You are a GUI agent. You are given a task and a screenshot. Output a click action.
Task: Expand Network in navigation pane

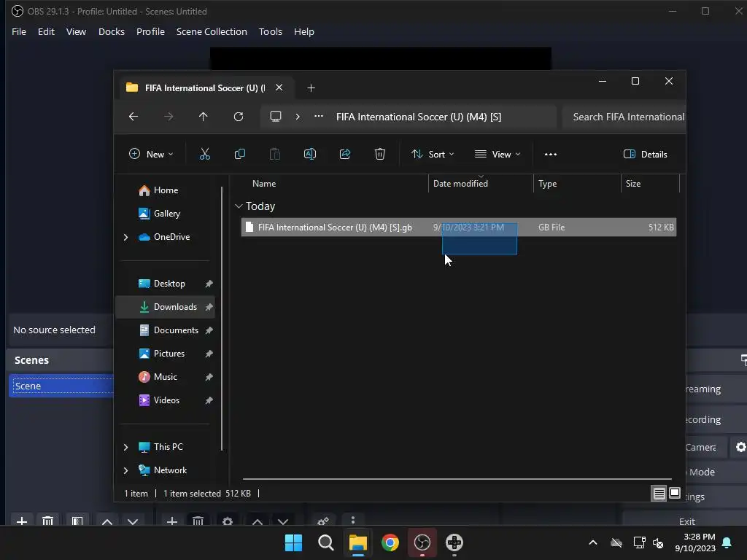125,470
